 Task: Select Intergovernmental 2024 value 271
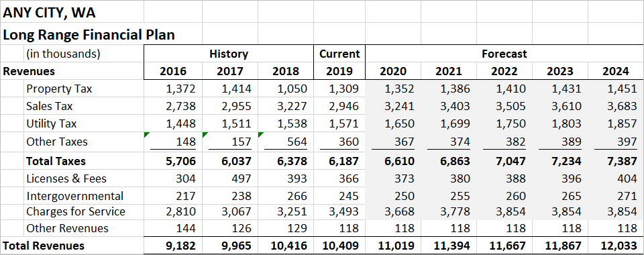[x=627, y=196]
